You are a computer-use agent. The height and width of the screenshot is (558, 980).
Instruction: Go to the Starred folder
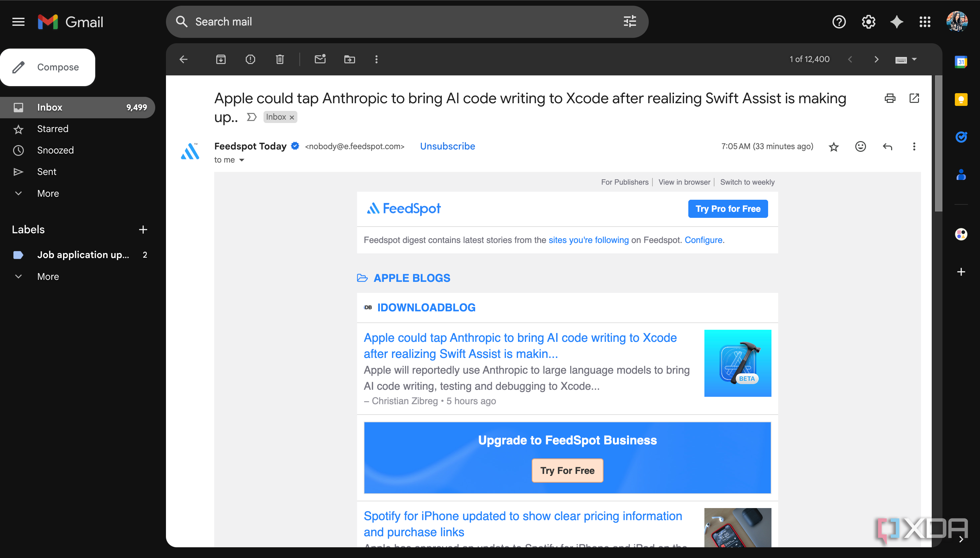53,129
